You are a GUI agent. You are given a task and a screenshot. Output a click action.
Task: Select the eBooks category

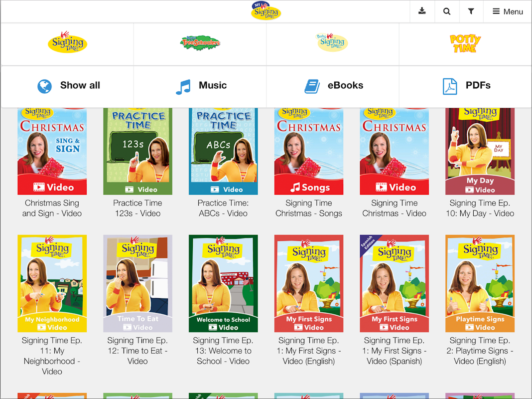(x=333, y=86)
